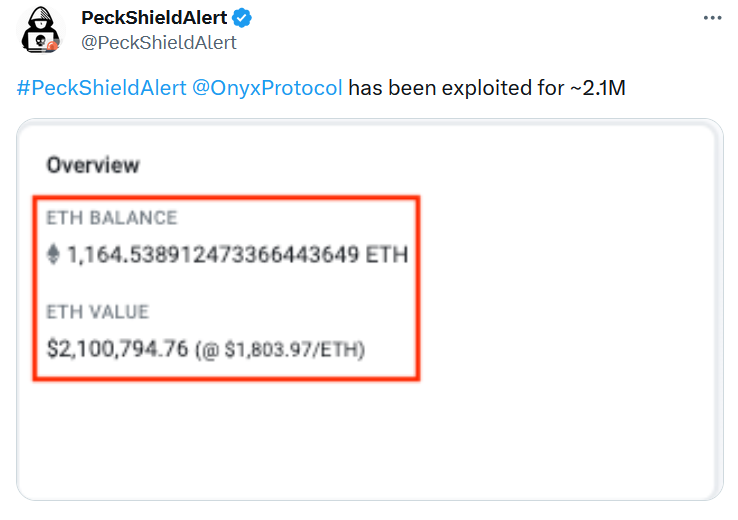
Task: Click the Ethereum diamond icon beside balance
Action: tap(54, 255)
